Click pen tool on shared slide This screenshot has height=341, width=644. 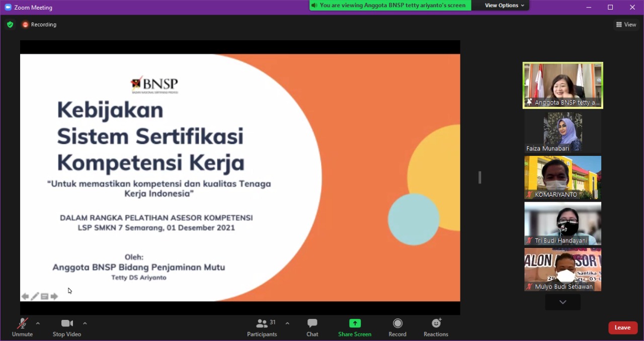(35, 297)
